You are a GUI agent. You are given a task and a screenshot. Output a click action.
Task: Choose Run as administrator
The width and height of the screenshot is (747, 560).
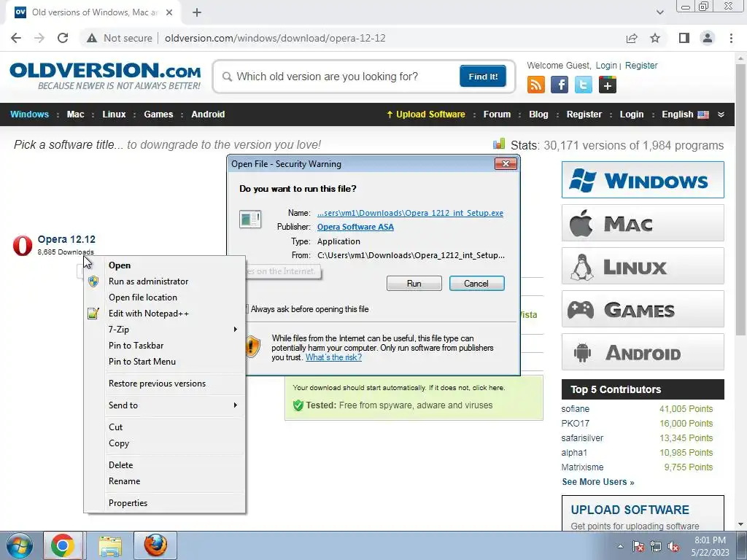pyautogui.click(x=165, y=281)
